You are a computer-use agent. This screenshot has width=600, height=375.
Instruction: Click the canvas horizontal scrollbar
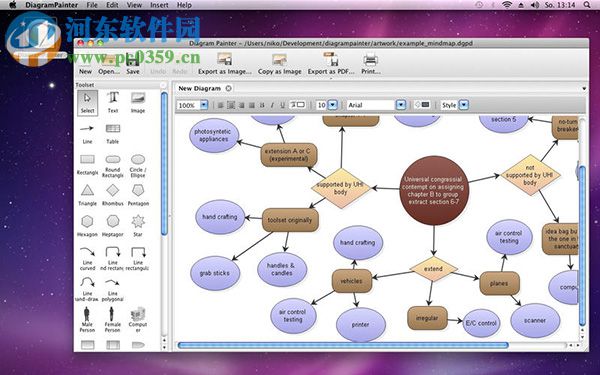point(343,345)
